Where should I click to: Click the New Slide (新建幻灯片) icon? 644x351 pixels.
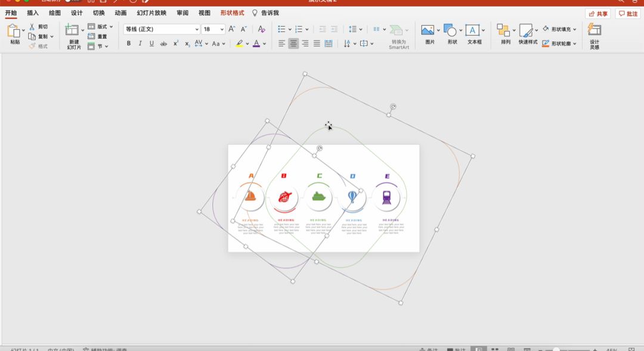pyautogui.click(x=72, y=30)
